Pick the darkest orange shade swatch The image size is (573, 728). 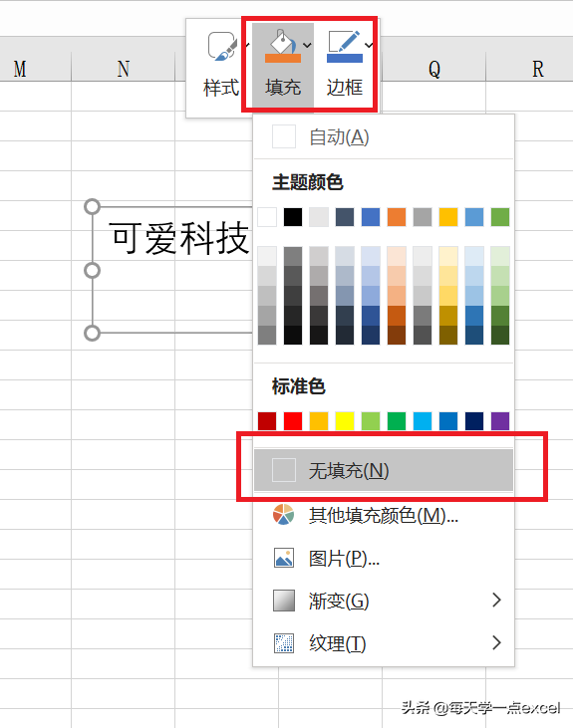pyautogui.click(x=397, y=335)
